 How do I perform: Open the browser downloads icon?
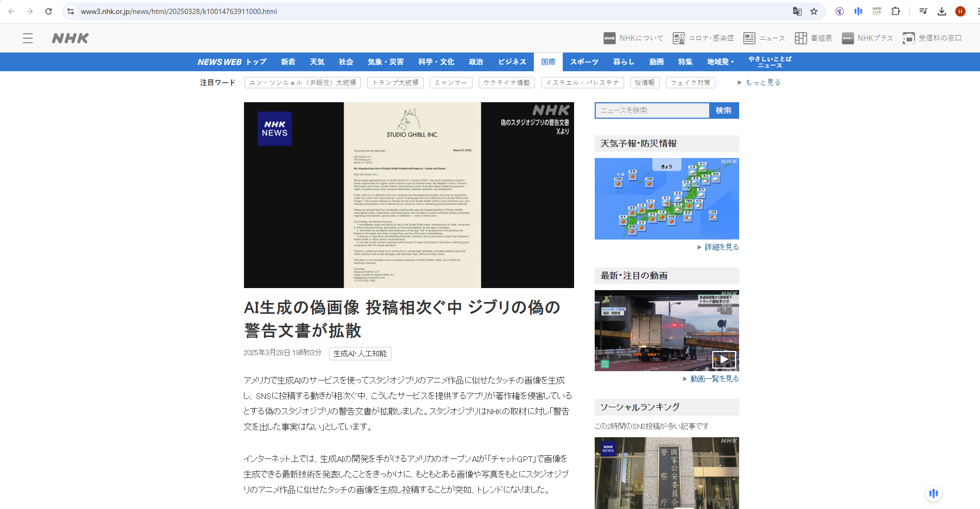click(941, 11)
